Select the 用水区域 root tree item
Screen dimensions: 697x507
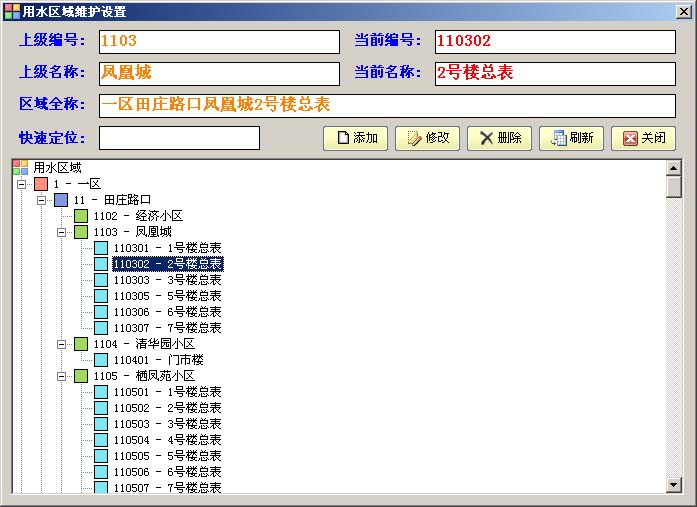[57, 168]
